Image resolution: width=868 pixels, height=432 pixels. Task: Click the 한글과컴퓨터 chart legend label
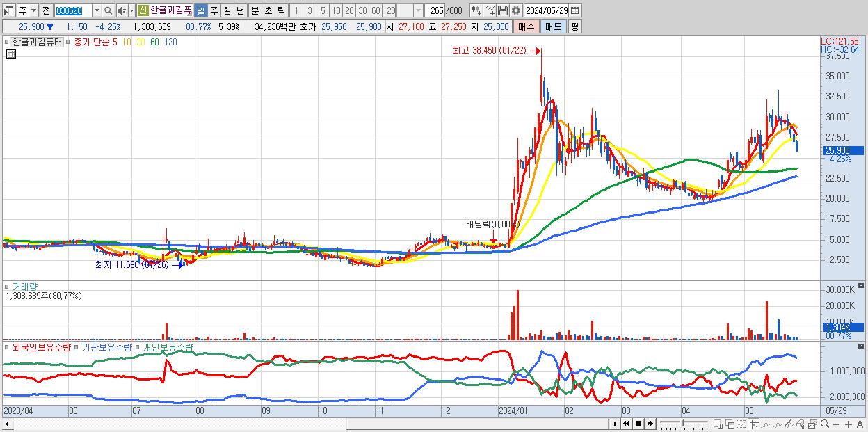(37, 42)
